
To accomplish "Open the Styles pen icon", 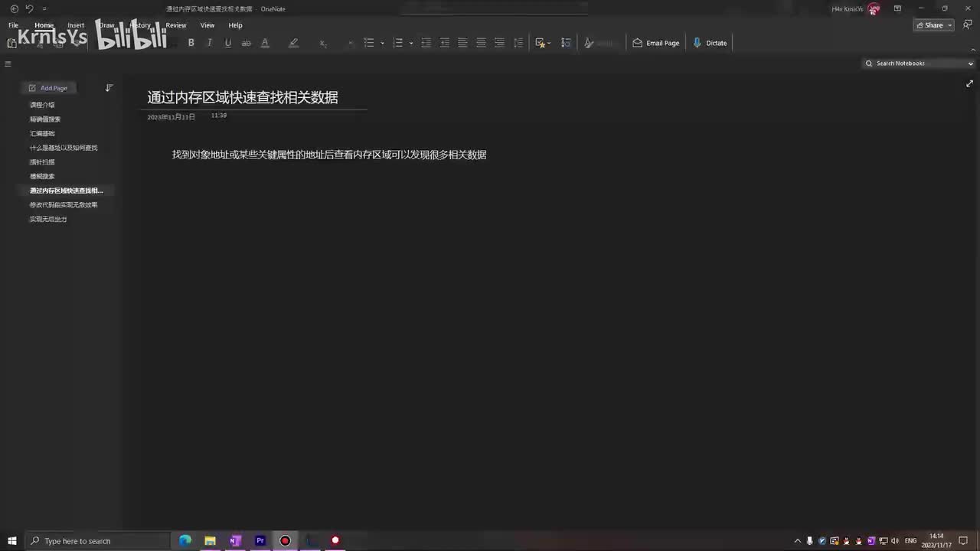I will [589, 43].
